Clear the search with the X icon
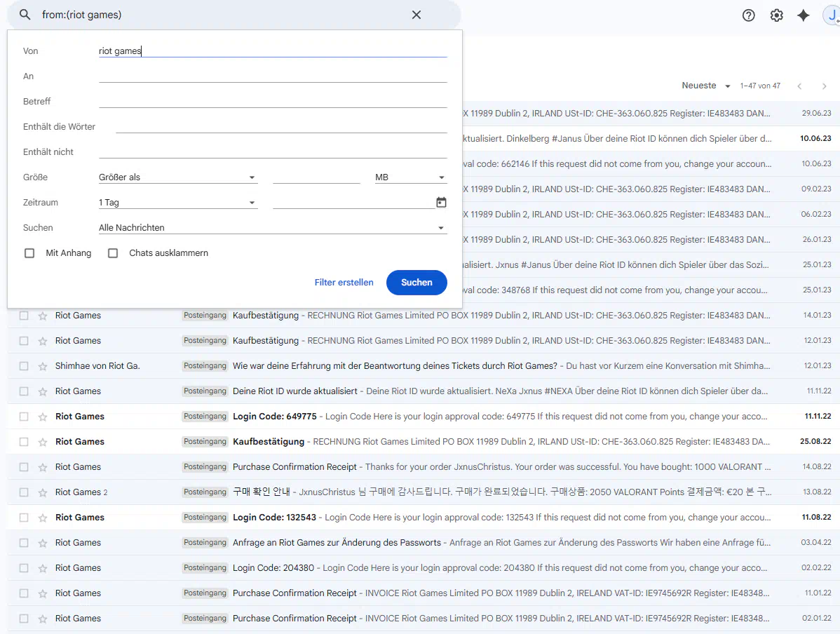This screenshot has height=634, width=840. click(x=416, y=15)
